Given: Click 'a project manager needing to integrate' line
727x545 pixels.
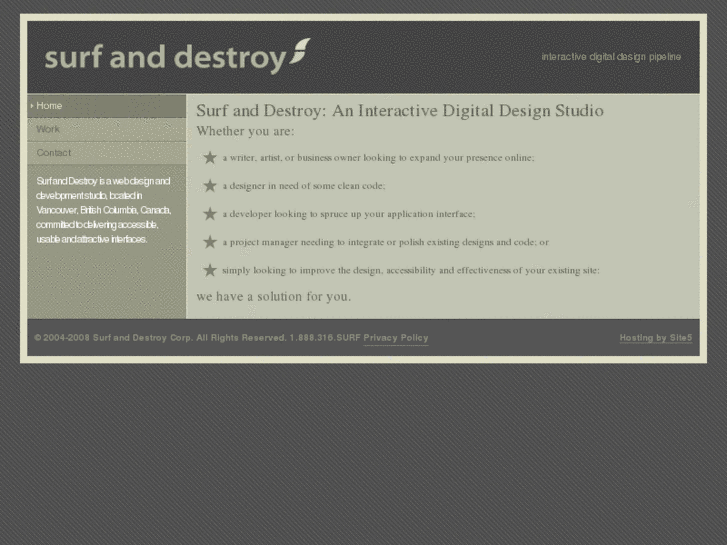Looking at the screenshot, I should tap(385, 242).
